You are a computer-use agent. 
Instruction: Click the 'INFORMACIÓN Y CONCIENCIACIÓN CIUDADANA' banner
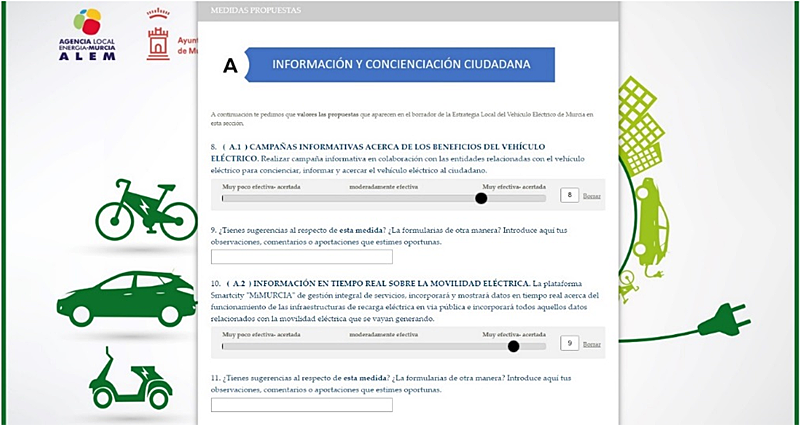pos(399,64)
